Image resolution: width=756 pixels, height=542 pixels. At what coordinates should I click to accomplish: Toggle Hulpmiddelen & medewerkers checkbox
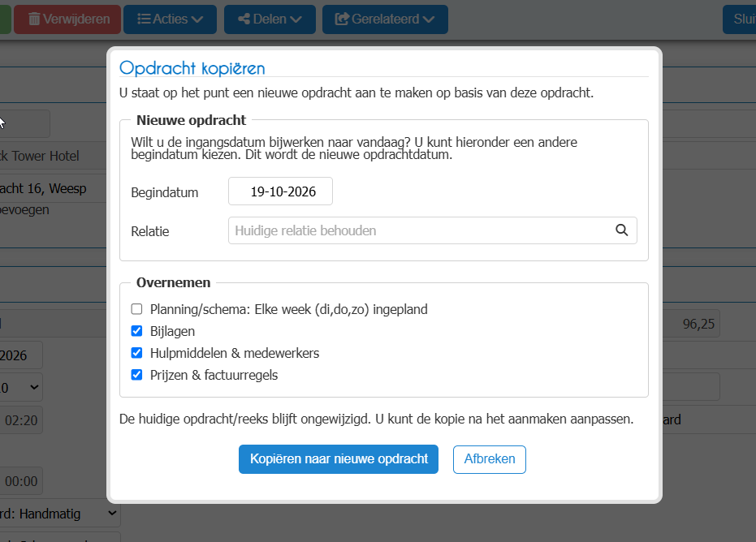pos(137,353)
